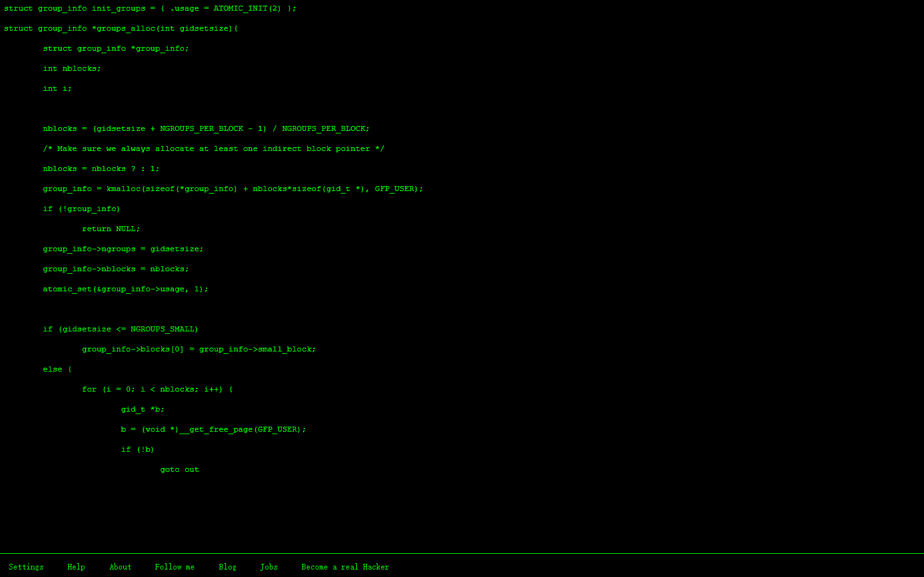Click the 'goto out' text
This screenshot has width=924, height=577.
(179, 470)
